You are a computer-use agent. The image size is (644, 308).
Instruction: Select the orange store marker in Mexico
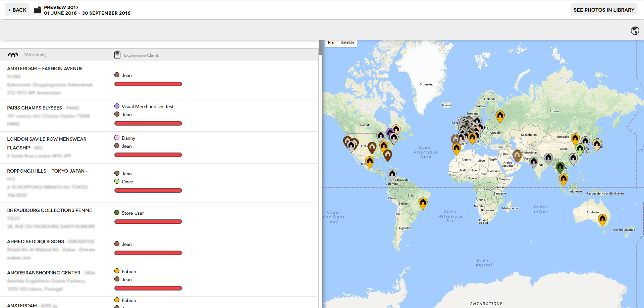click(x=370, y=162)
